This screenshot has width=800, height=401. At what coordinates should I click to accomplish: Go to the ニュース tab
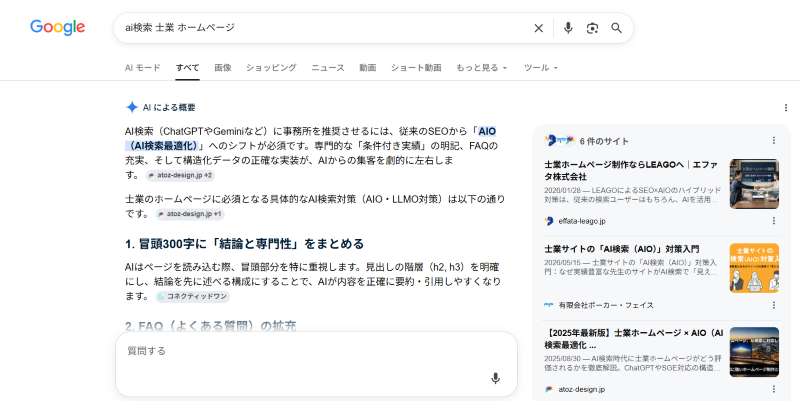[328, 68]
